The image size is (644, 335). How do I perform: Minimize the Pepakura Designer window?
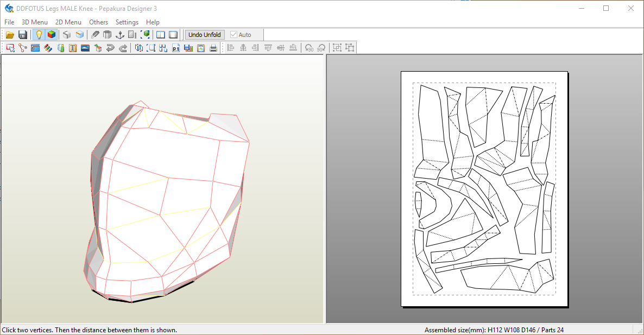point(582,8)
